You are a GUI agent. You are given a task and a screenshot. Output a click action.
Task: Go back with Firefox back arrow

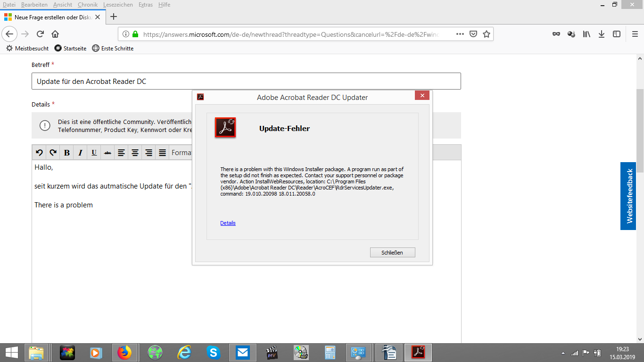(10, 34)
